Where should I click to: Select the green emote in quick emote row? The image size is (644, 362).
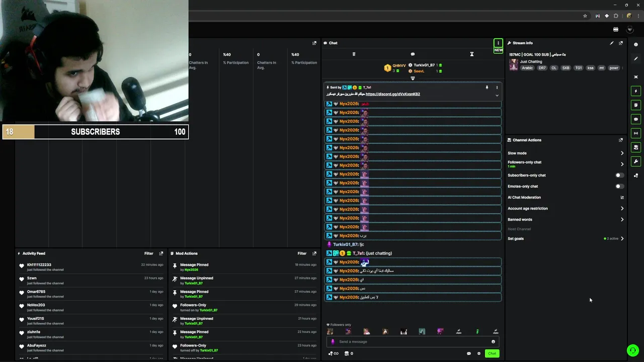(477, 331)
